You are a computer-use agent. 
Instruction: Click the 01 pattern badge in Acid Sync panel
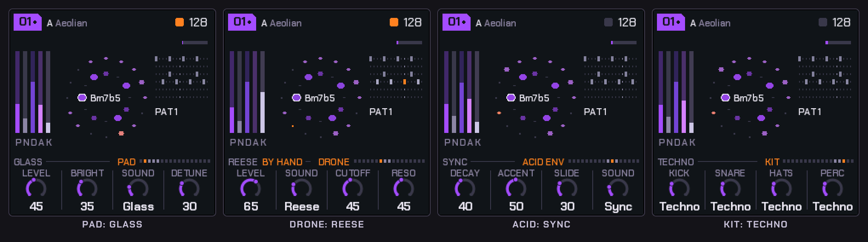[457, 22]
